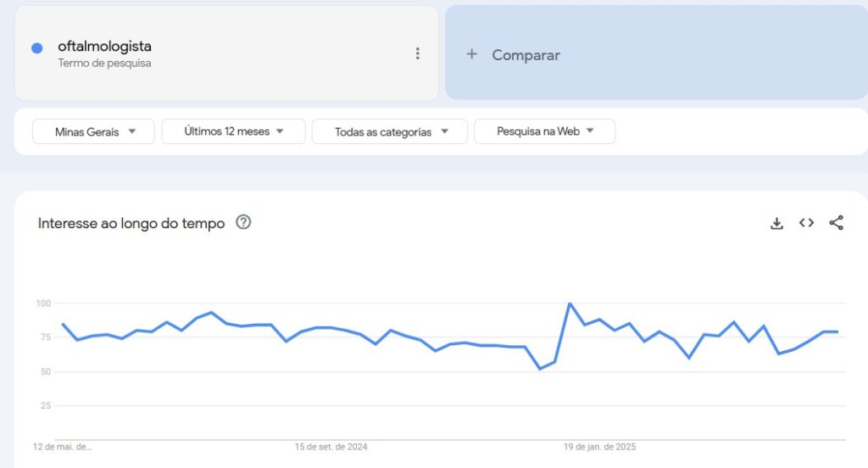The image size is (868, 468).
Task: Expand the Minas Gerais region dropdown
Action: point(93,131)
